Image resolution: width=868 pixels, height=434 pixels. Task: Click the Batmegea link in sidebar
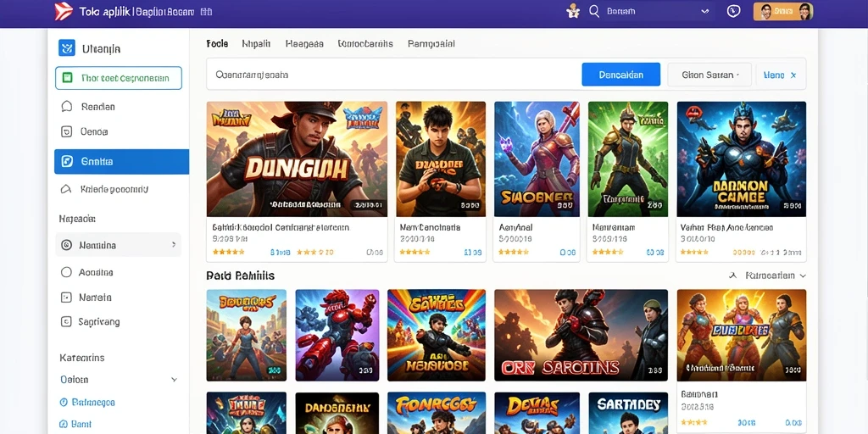[x=87, y=403]
